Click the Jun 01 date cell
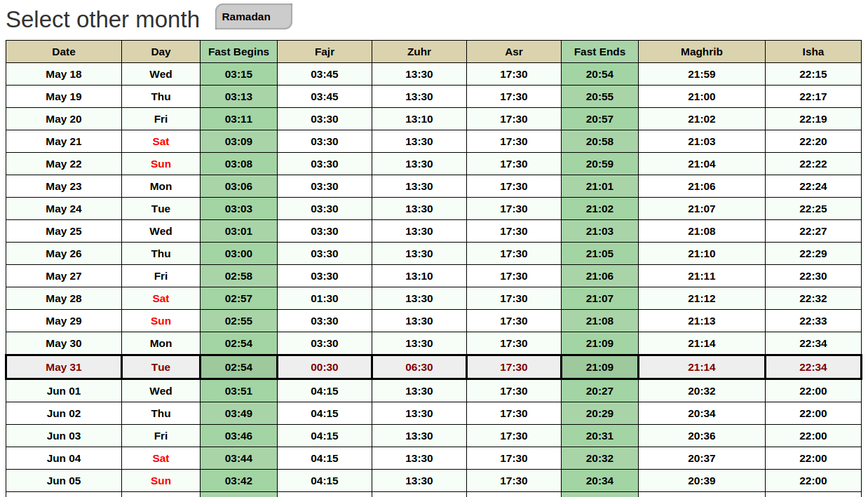Screen dimensions: 868x497 (64, 391)
